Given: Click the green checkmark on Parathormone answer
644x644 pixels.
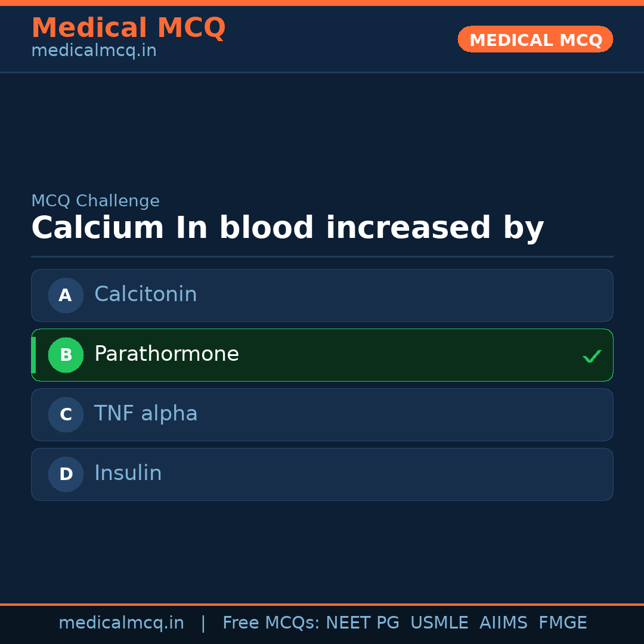Looking at the screenshot, I should pyautogui.click(x=592, y=356).
